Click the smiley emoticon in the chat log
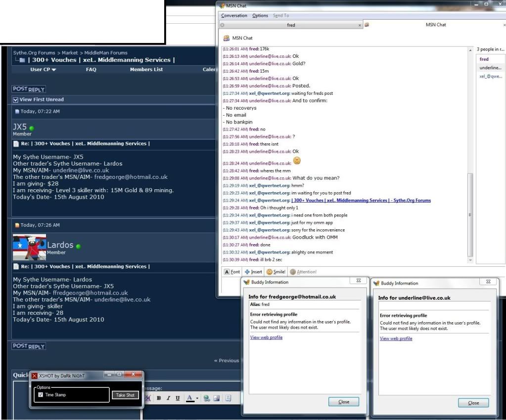The height and width of the screenshot is (420, 506). pyautogui.click(x=297, y=161)
